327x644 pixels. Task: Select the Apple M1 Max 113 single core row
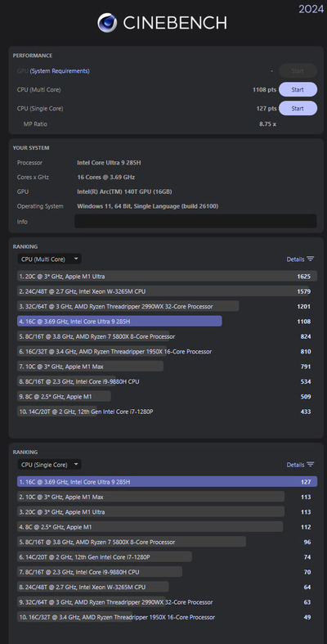coord(167,497)
